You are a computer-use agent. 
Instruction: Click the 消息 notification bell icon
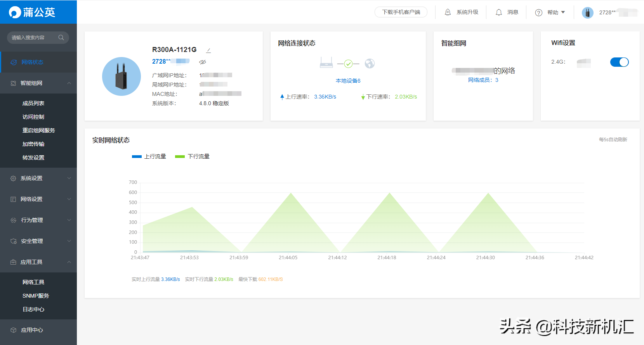499,12
